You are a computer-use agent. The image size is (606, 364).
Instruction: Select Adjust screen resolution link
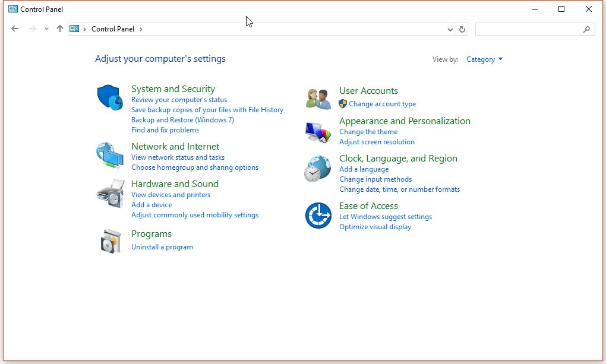coord(377,142)
